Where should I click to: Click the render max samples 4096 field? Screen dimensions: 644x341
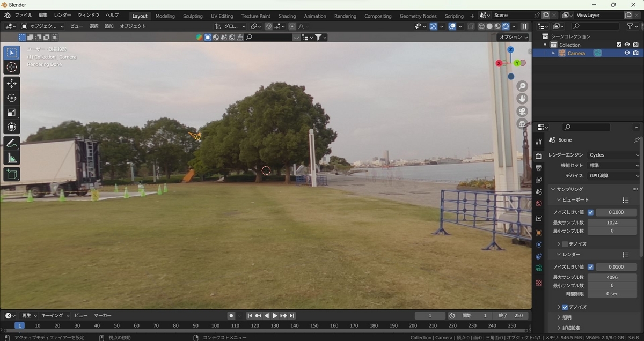[x=612, y=277]
